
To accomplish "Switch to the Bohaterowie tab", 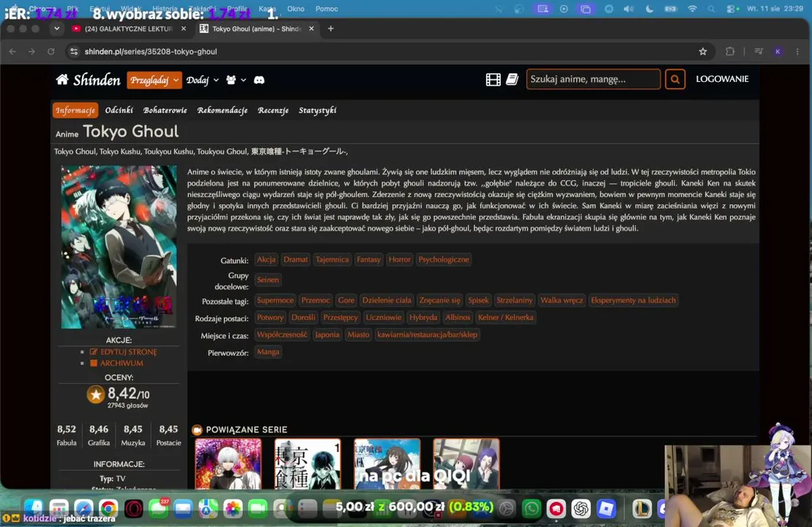I will click(x=165, y=111).
